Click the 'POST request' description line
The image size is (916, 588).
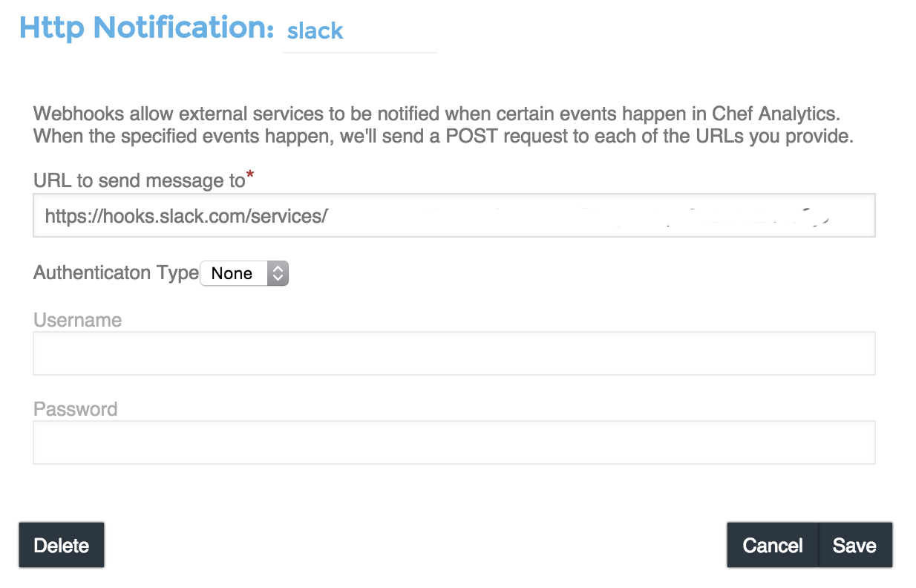point(443,137)
